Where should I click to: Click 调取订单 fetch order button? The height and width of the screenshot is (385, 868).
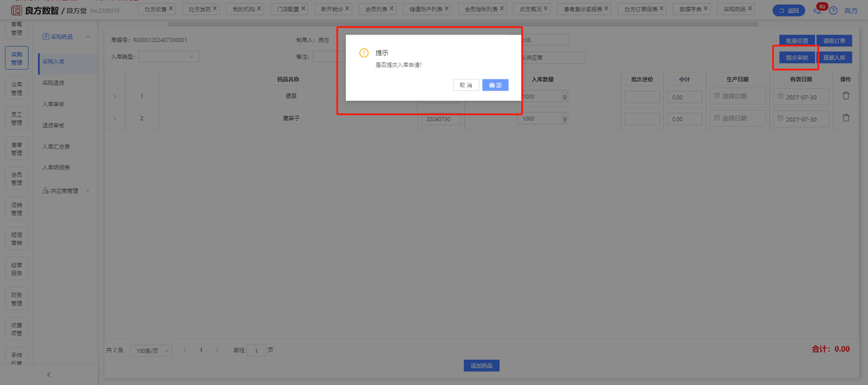pos(834,41)
